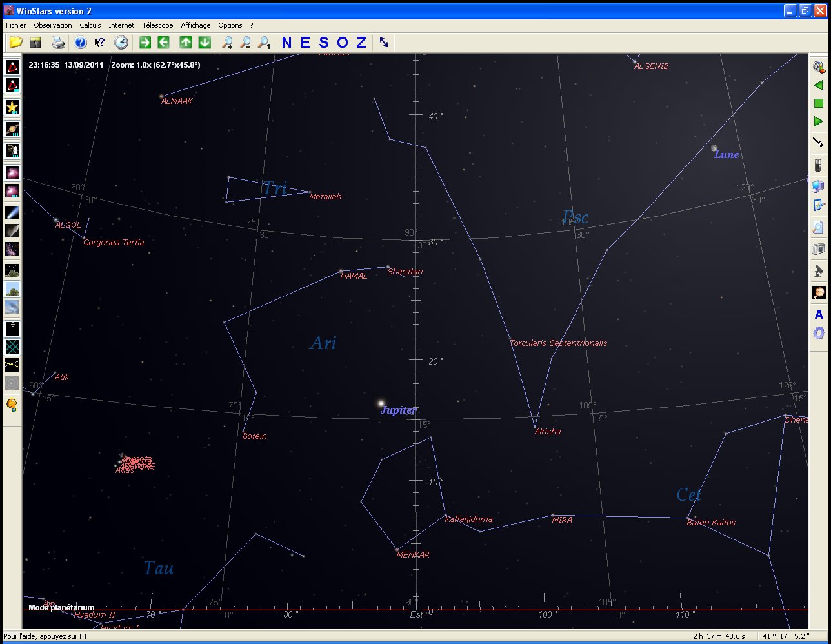Click the open file folder icon
Image resolution: width=831 pixels, height=644 pixels.
[x=15, y=43]
